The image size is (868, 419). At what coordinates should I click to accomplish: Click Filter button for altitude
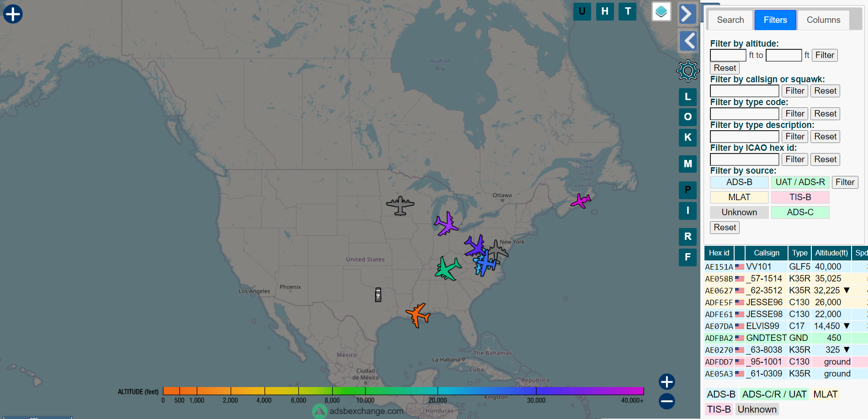tap(825, 55)
